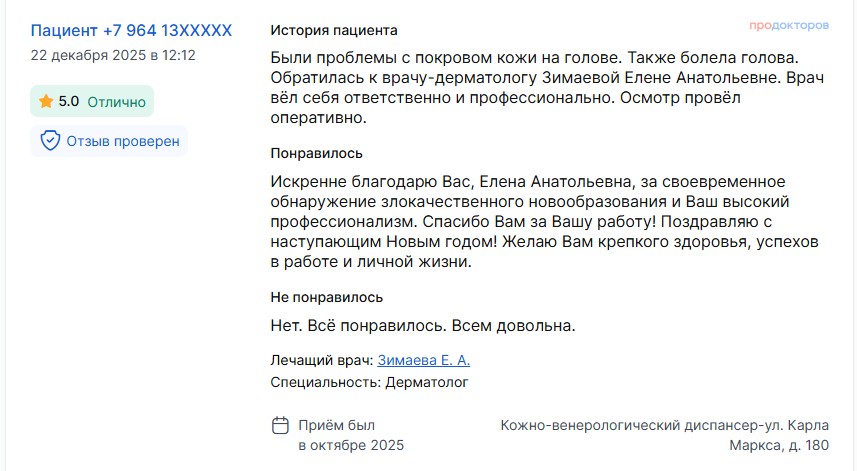This screenshot has width=857, height=471.
Task: Click the 'Понравилось' section heading
Action: (x=316, y=153)
